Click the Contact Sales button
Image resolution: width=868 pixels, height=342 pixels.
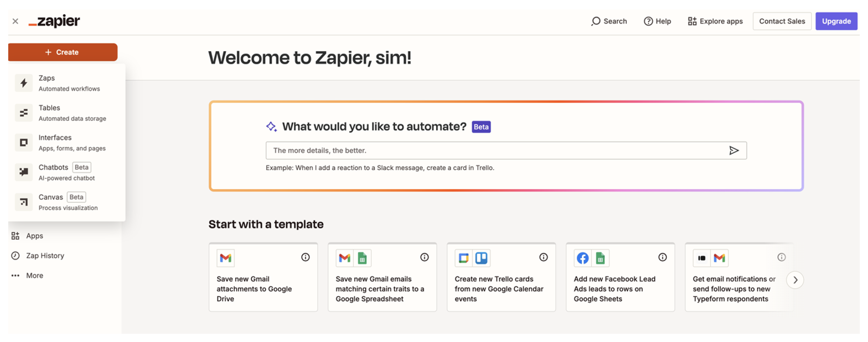click(x=782, y=21)
